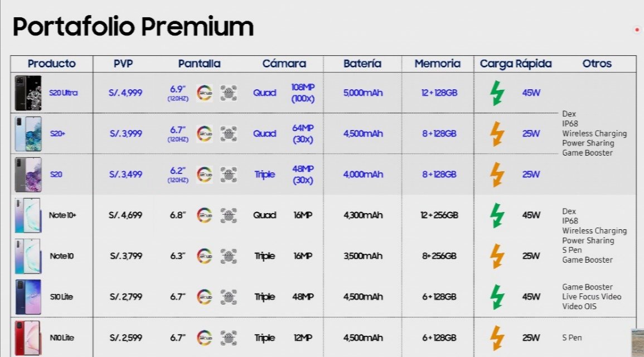This screenshot has height=357, width=644.
Task: Click the S/. 4,699 price
Action: [125, 215]
